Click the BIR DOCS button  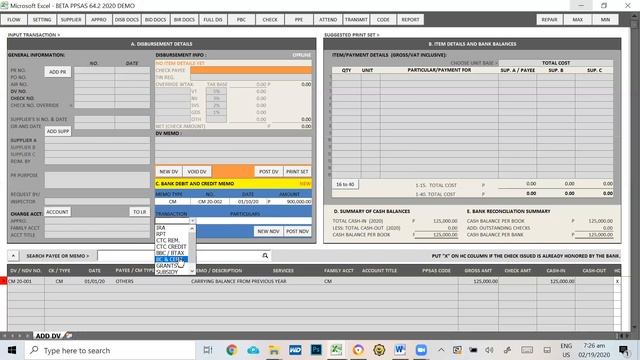[x=184, y=20]
